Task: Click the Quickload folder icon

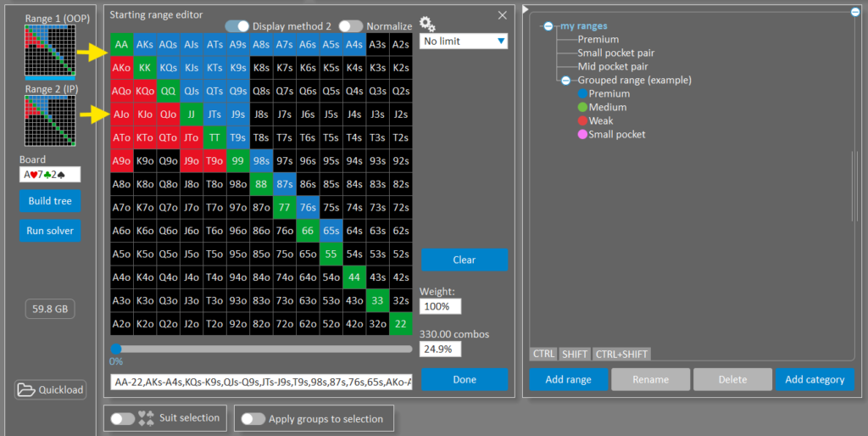Action: point(26,390)
